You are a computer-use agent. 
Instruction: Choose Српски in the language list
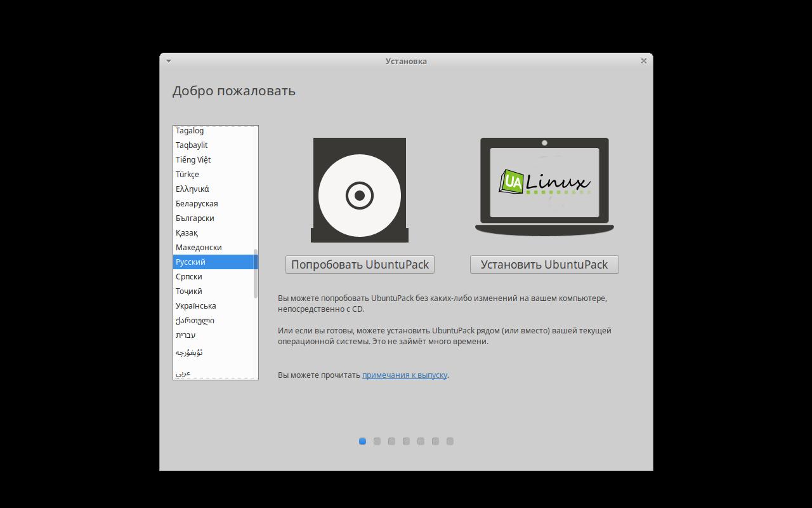click(x=214, y=277)
